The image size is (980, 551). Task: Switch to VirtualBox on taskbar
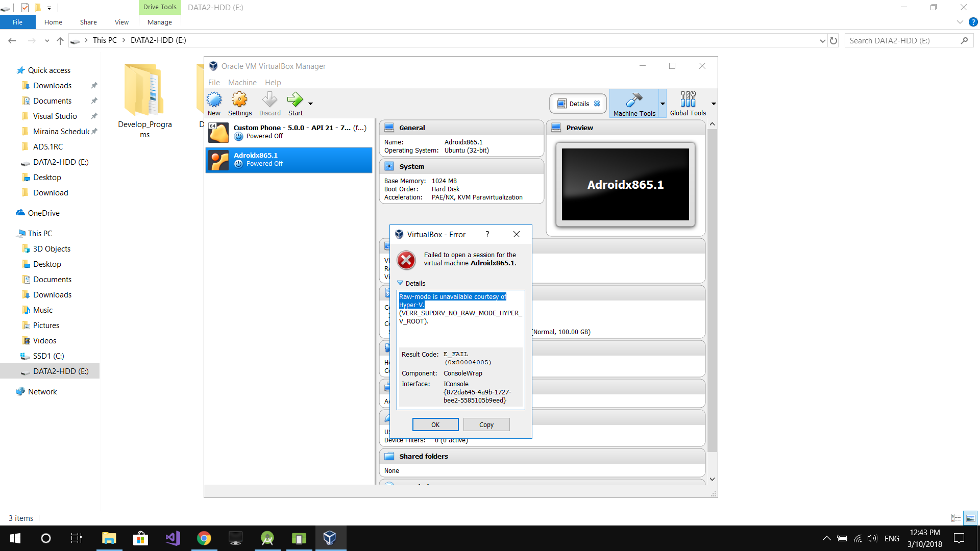pyautogui.click(x=330, y=538)
